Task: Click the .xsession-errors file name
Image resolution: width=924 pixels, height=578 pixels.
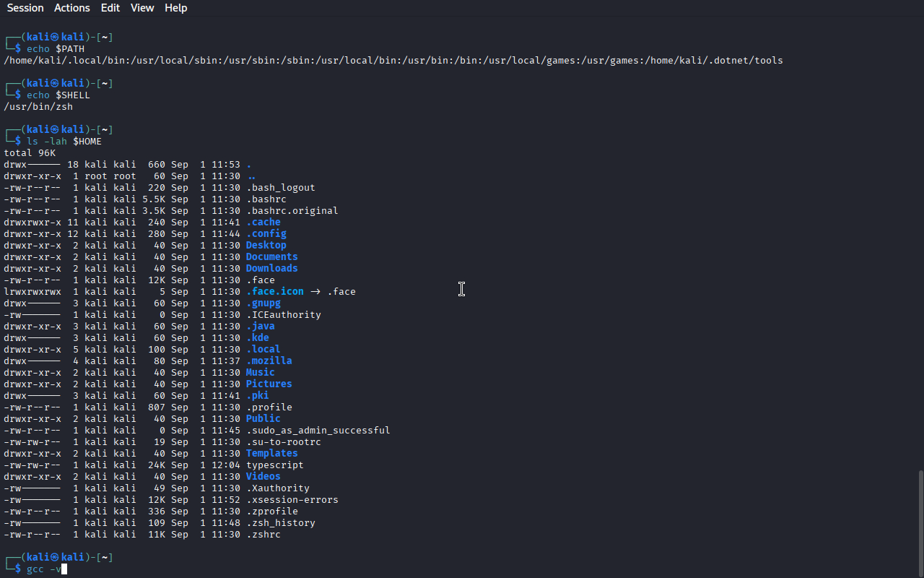Action: pyautogui.click(x=292, y=500)
